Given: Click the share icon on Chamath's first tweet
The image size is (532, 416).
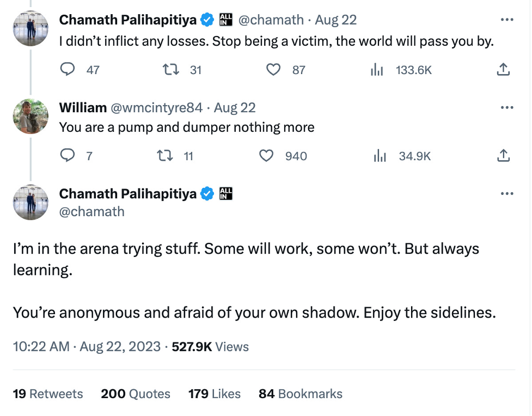Looking at the screenshot, I should tap(503, 70).
